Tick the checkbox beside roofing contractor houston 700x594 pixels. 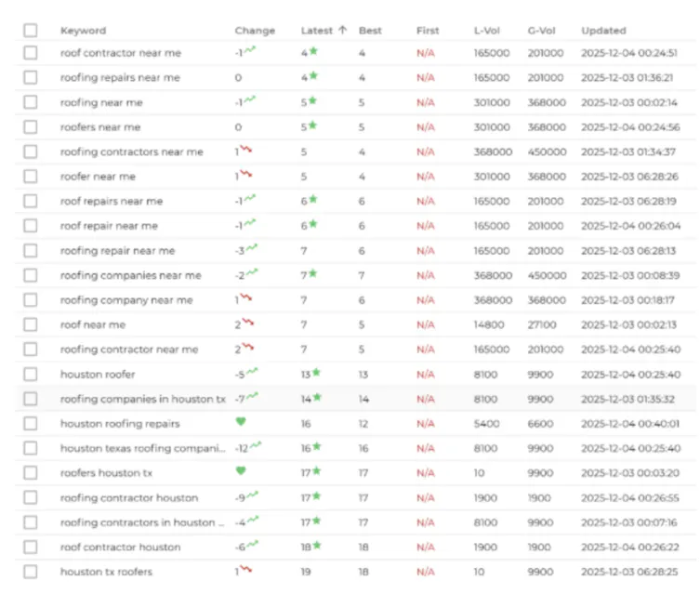[31, 497]
